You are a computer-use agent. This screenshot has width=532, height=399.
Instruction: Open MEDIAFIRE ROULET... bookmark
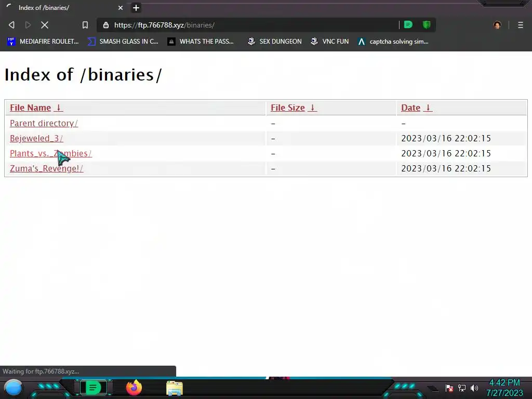pyautogui.click(x=43, y=42)
